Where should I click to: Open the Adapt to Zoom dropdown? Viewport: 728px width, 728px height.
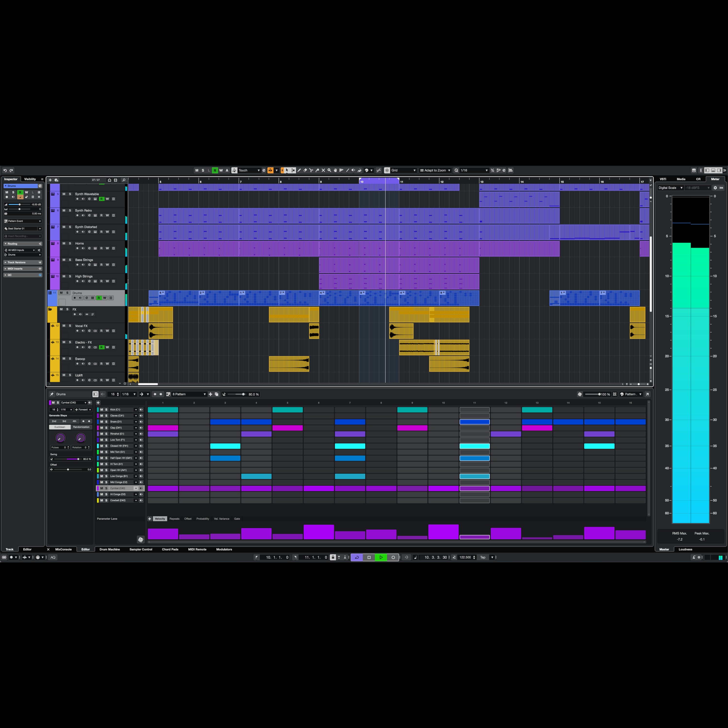(x=435, y=170)
